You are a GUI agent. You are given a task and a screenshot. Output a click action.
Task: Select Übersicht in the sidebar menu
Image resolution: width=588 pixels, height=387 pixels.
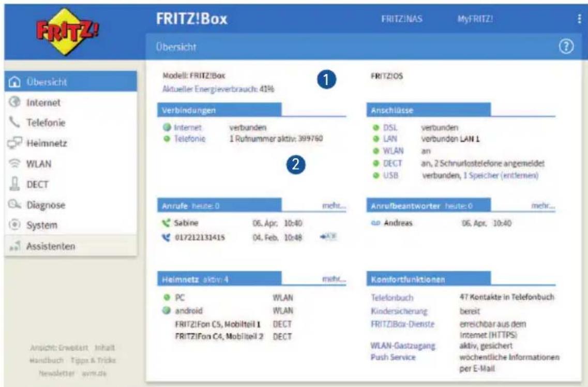coord(71,81)
